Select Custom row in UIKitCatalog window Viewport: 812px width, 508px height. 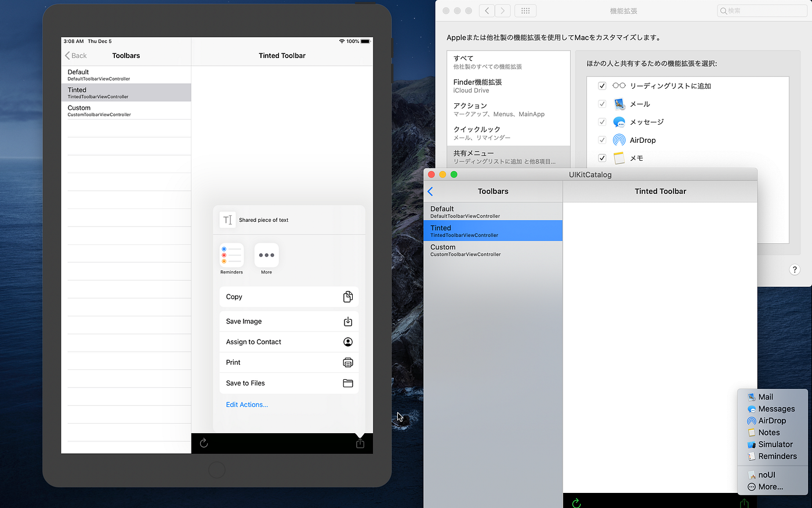point(493,250)
